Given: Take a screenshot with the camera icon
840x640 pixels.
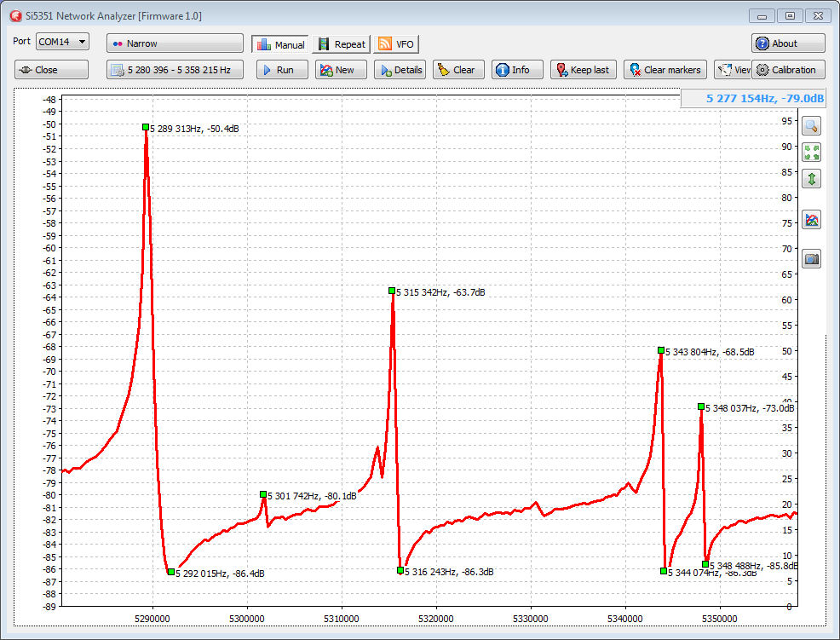Looking at the screenshot, I should coord(811,259).
